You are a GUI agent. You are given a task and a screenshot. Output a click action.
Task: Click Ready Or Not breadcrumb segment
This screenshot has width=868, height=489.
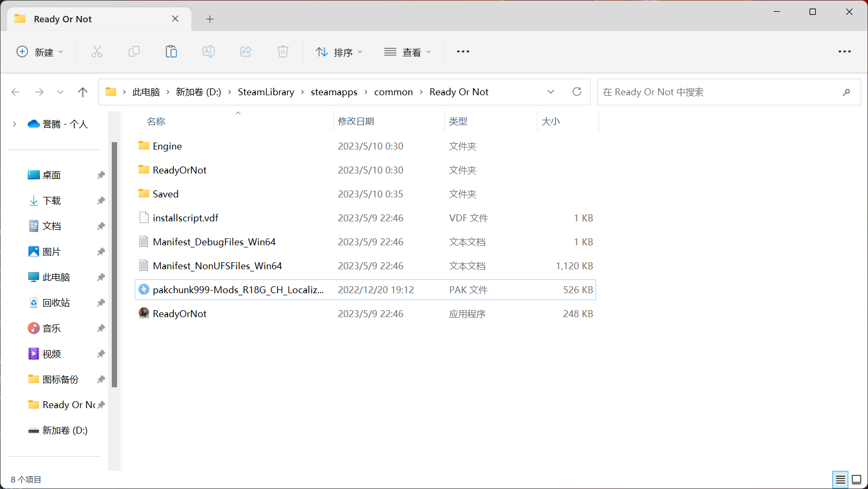point(459,92)
